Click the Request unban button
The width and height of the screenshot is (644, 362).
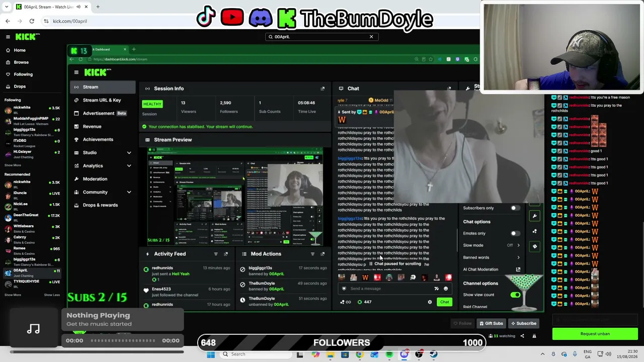pyautogui.click(x=595, y=334)
